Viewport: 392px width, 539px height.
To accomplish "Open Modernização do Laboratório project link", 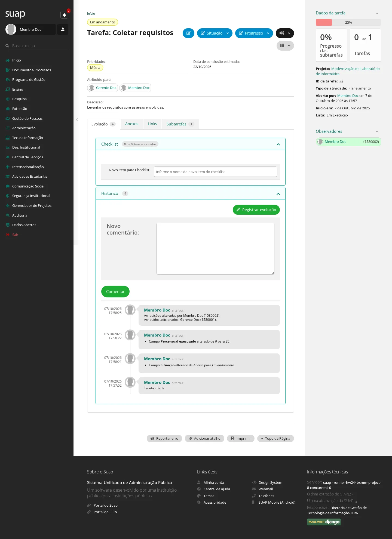I will click(x=348, y=71).
